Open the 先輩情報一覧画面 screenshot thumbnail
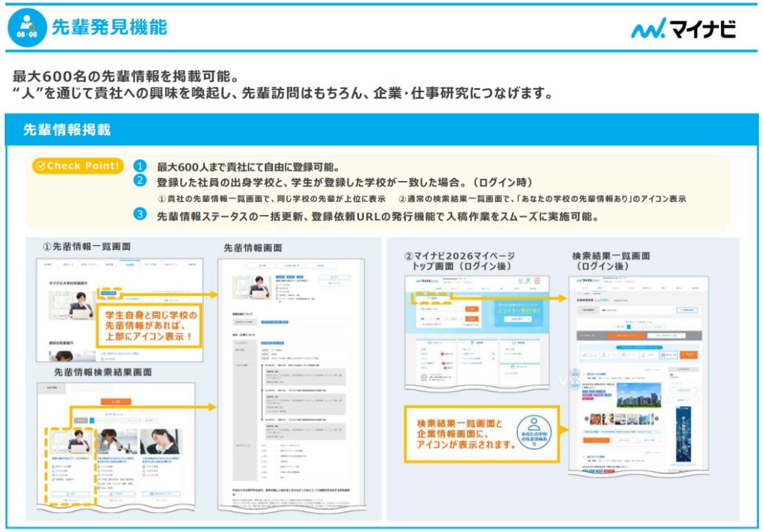763x532 pixels. (x=120, y=310)
